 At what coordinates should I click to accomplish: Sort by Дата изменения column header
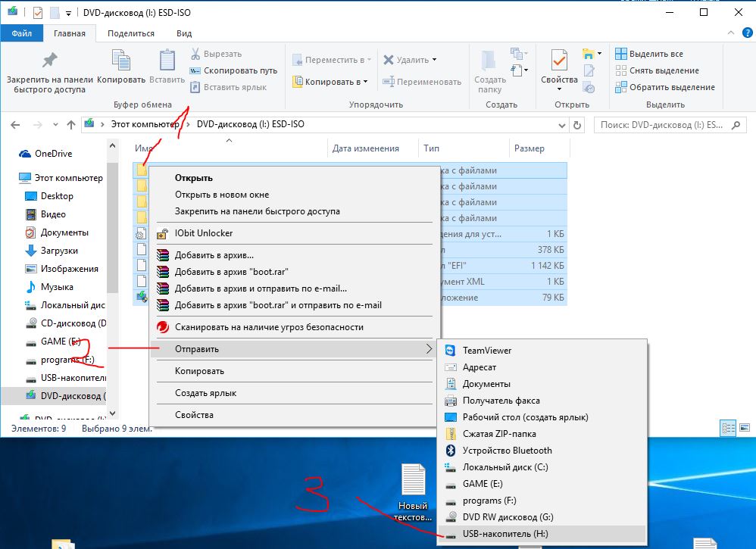click(365, 148)
